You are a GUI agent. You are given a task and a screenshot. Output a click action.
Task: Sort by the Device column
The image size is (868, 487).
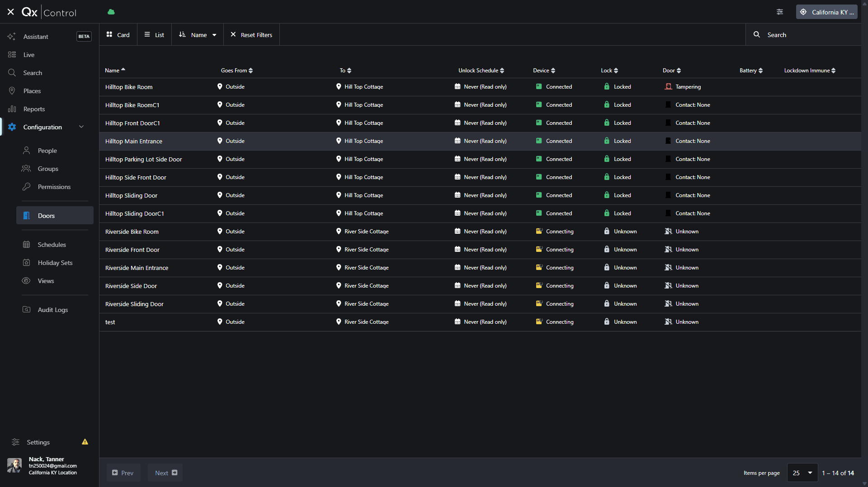pos(544,71)
